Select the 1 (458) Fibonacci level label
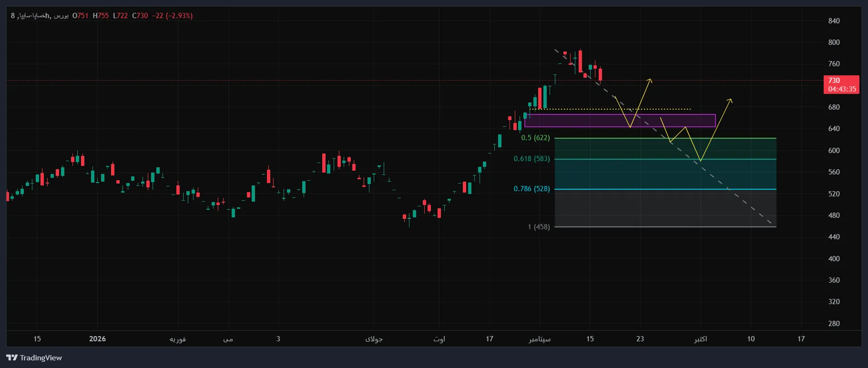The width and height of the screenshot is (868, 368). coord(539,227)
